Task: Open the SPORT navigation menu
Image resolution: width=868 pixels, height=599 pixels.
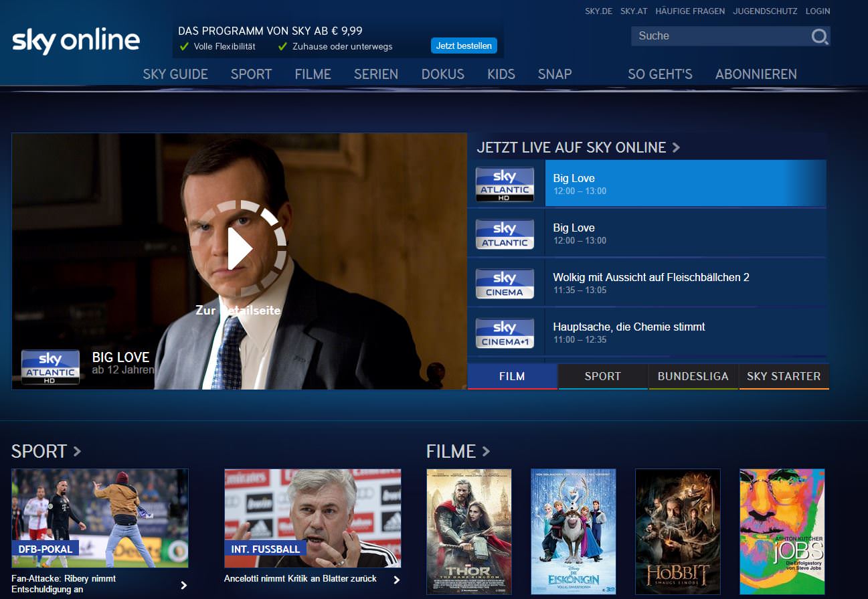Action: point(251,74)
